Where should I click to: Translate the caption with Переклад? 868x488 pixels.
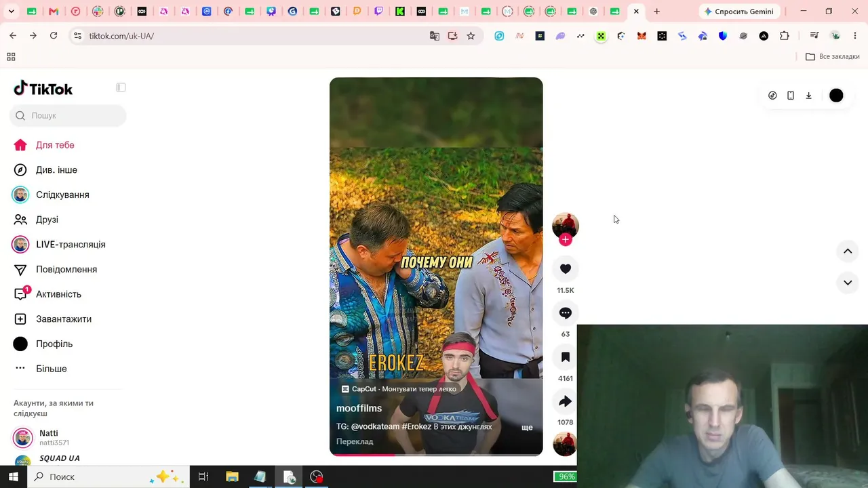pyautogui.click(x=355, y=442)
